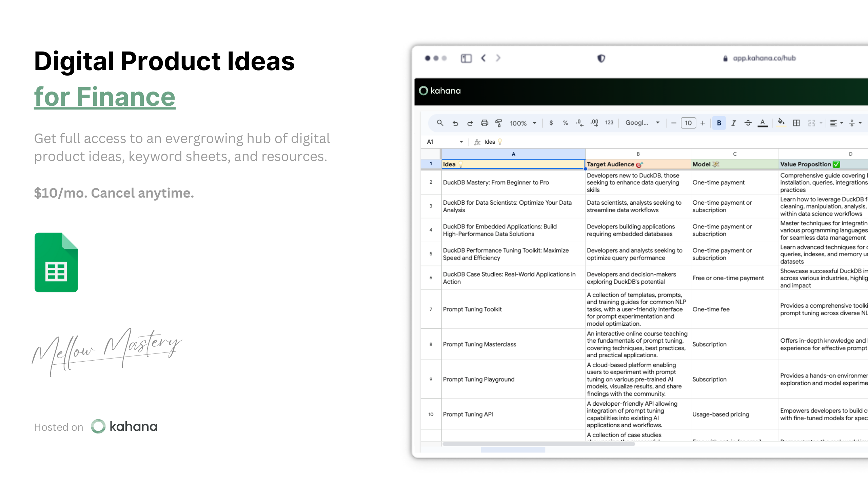The height and width of the screenshot is (488, 868).
Task: Open the 123 number formats menu
Action: coord(609,123)
